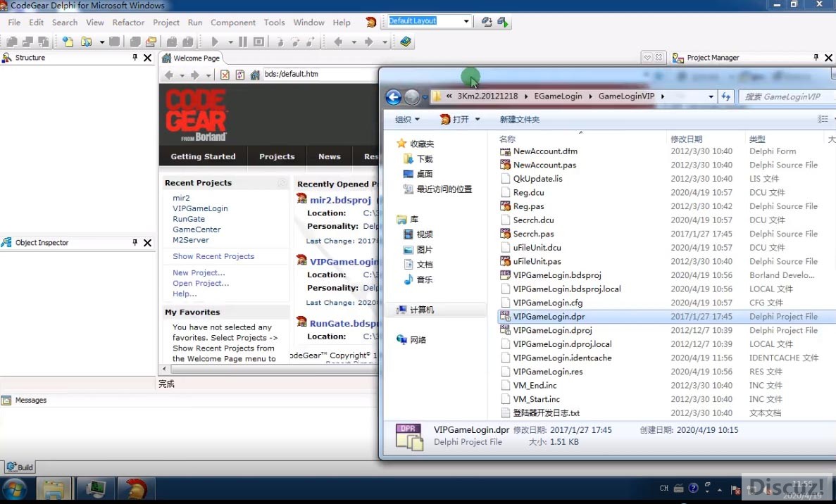
Task: Click the New Project... link
Action: point(199,273)
